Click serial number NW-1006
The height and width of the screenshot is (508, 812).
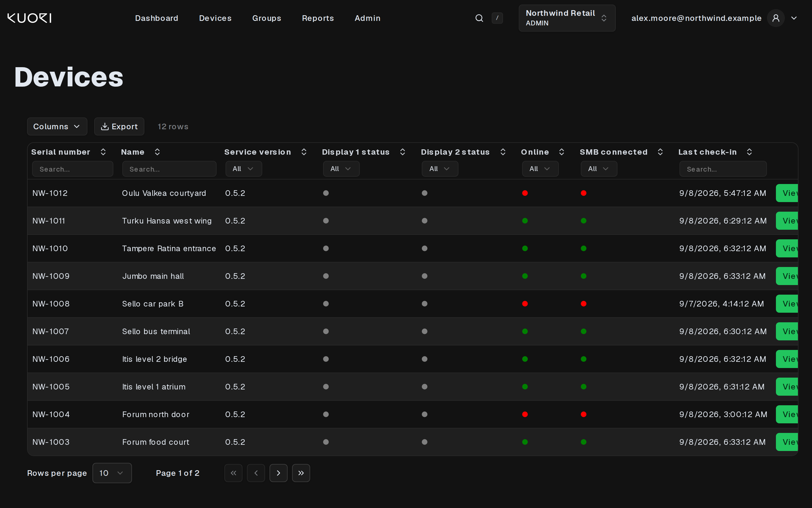coord(51,359)
